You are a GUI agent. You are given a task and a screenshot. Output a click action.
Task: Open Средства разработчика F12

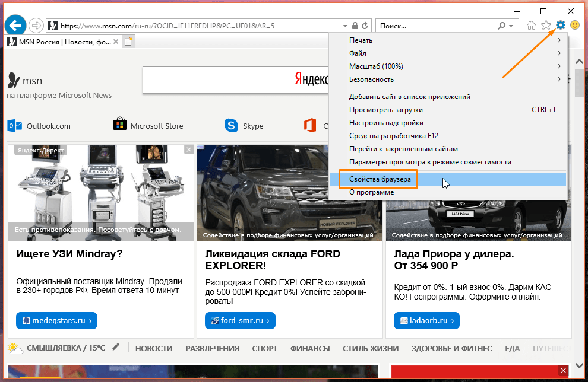pos(448,136)
